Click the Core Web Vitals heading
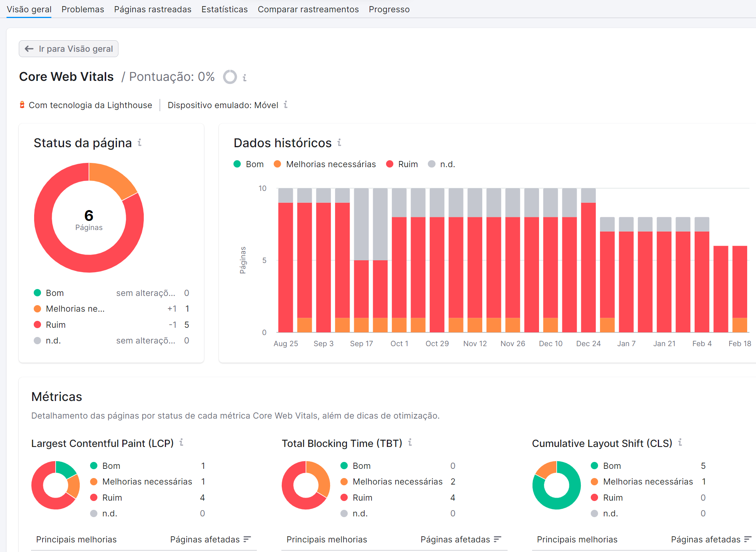The width and height of the screenshot is (756, 552). point(66,77)
